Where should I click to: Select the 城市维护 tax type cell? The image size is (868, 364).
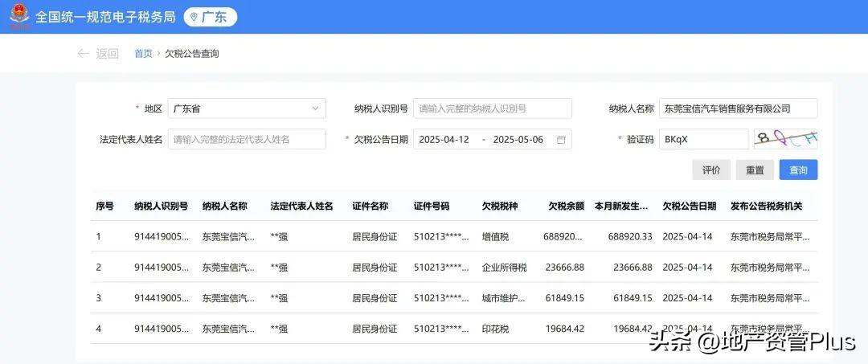pyautogui.click(x=504, y=298)
